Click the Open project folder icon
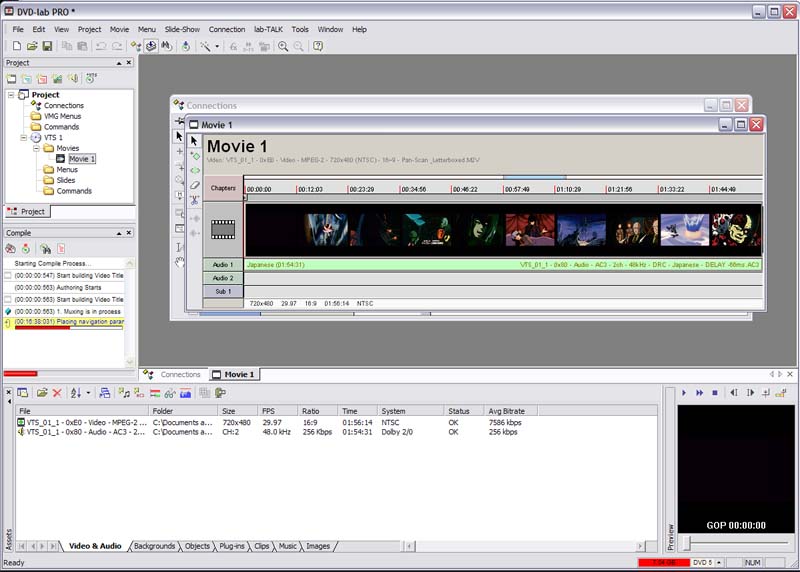 (32, 46)
